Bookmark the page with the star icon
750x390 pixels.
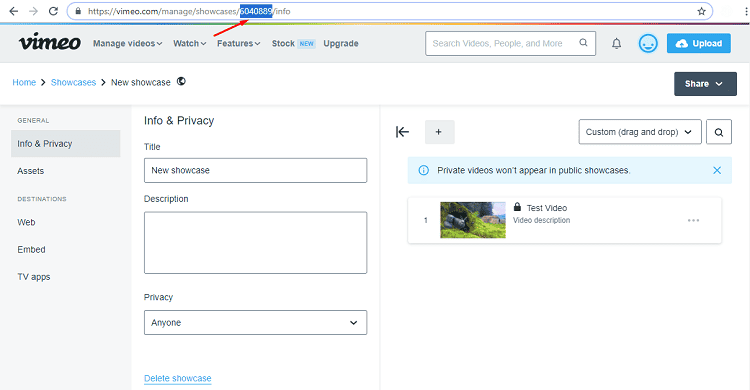(701, 11)
